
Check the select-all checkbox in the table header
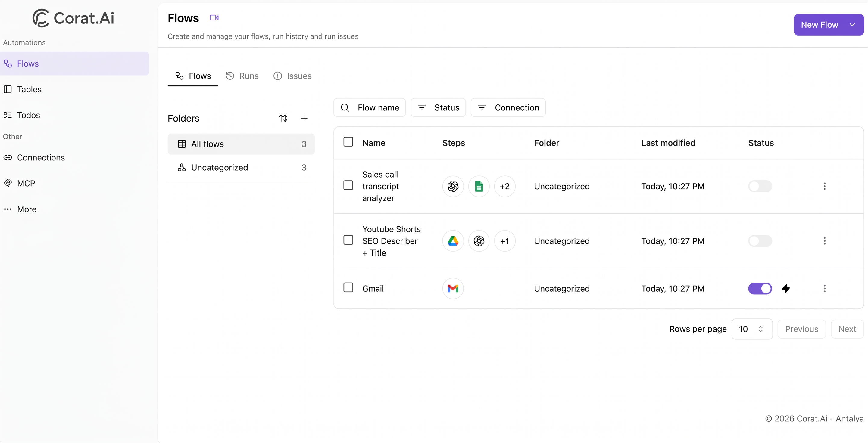pyautogui.click(x=348, y=142)
